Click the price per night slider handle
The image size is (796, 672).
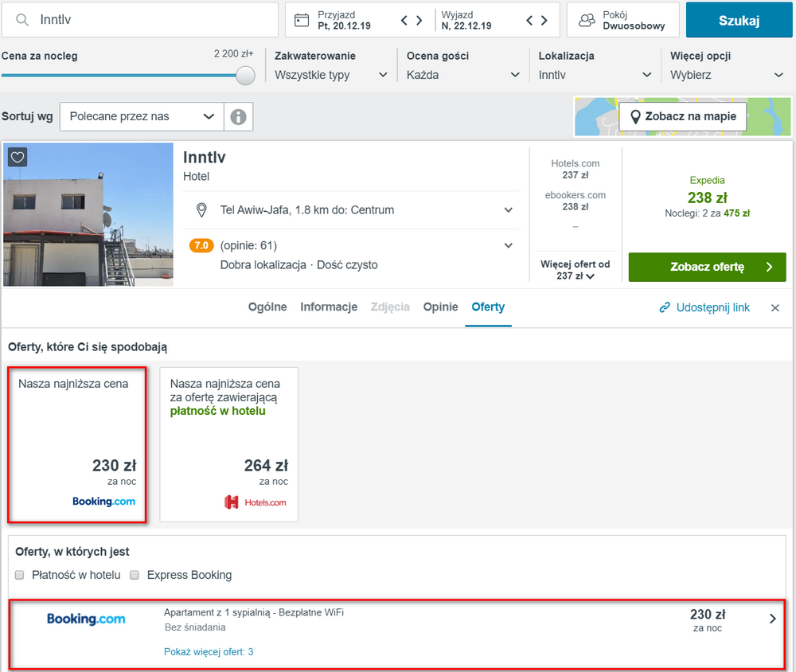(x=246, y=76)
